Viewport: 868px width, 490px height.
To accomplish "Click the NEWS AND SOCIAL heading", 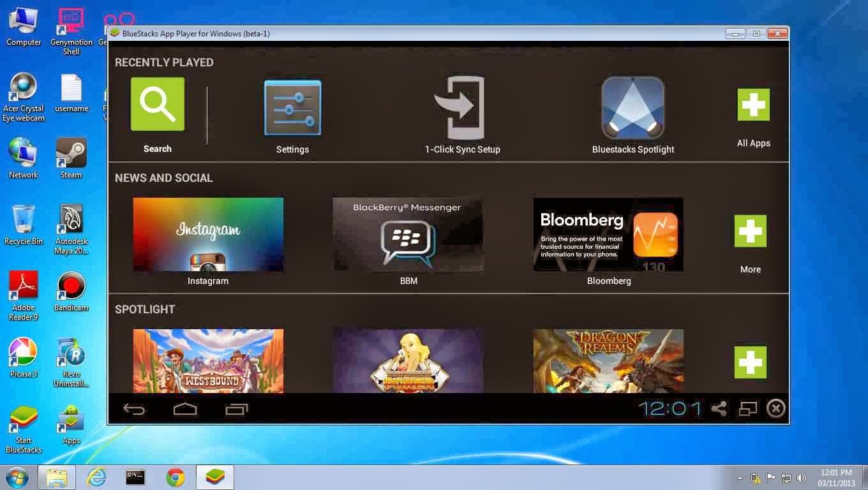I will 164,178.
